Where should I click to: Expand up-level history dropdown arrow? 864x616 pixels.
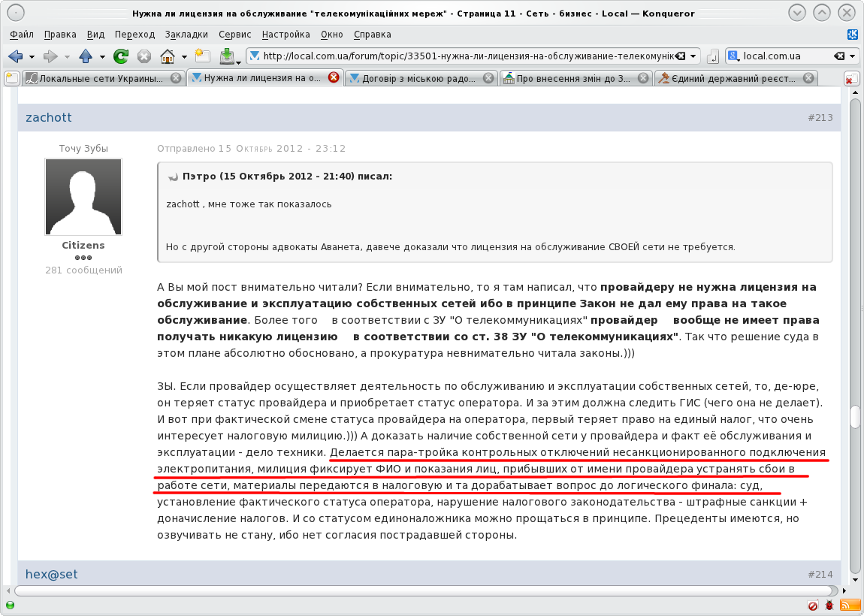(x=102, y=57)
